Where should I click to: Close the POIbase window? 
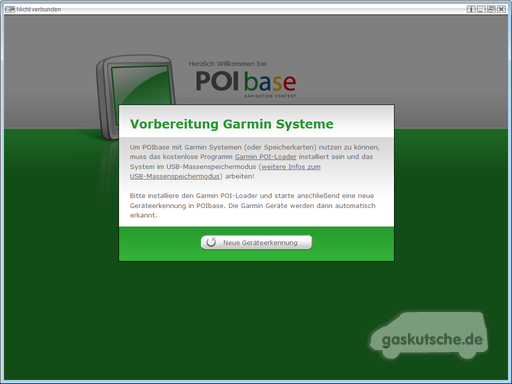(501, 9)
